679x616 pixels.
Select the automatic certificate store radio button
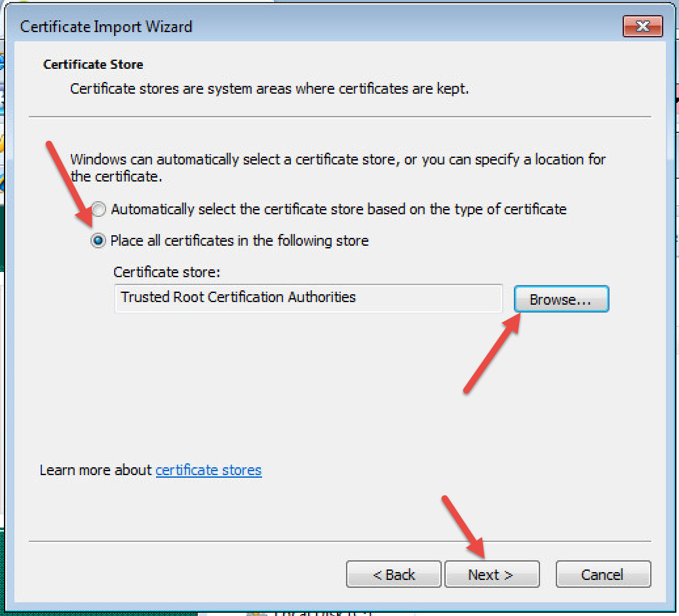[98, 210]
